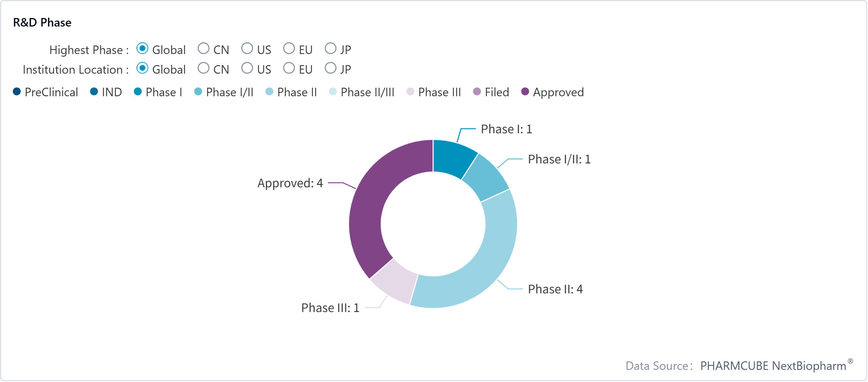The width and height of the screenshot is (868, 382).
Task: Click the Phase I legend dot
Action: click(x=138, y=92)
